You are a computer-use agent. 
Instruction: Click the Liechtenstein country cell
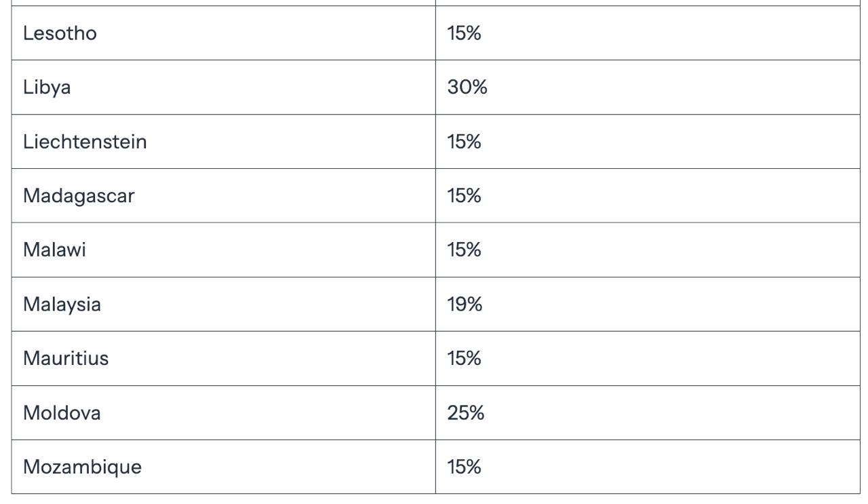85,142
